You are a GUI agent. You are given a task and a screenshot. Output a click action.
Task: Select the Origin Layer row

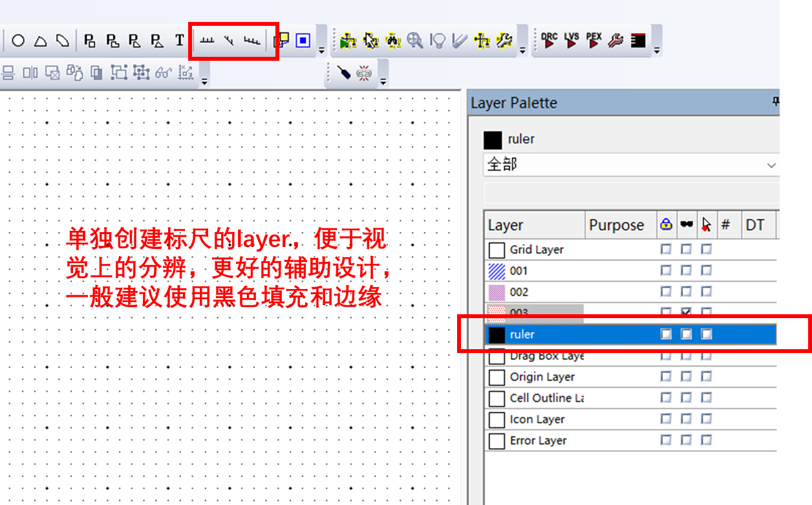630,376
